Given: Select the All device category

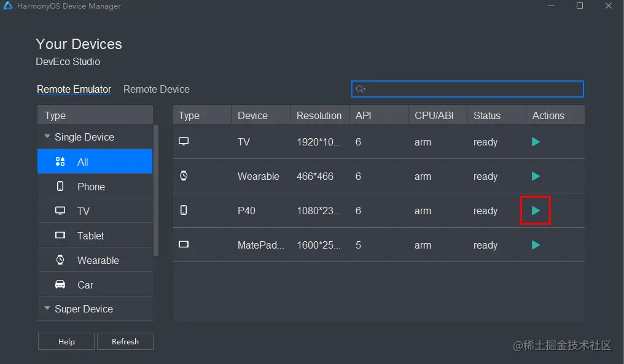Looking at the screenshot, I should click(83, 162).
